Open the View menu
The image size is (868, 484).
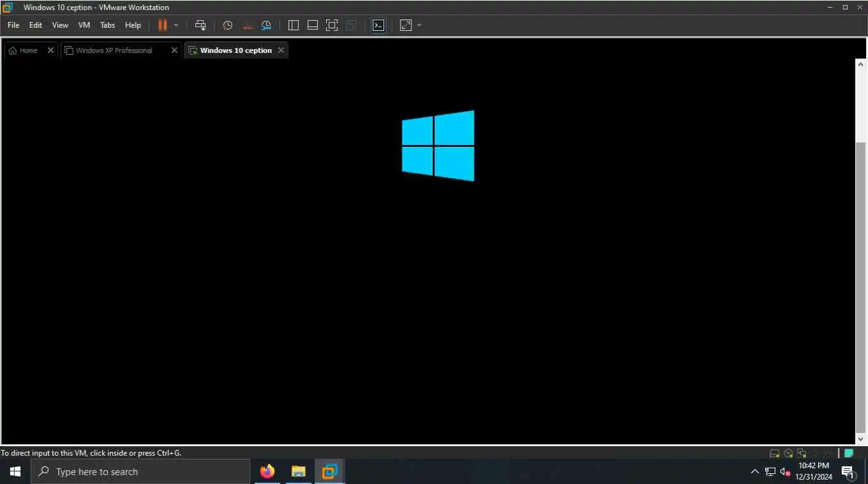point(60,25)
